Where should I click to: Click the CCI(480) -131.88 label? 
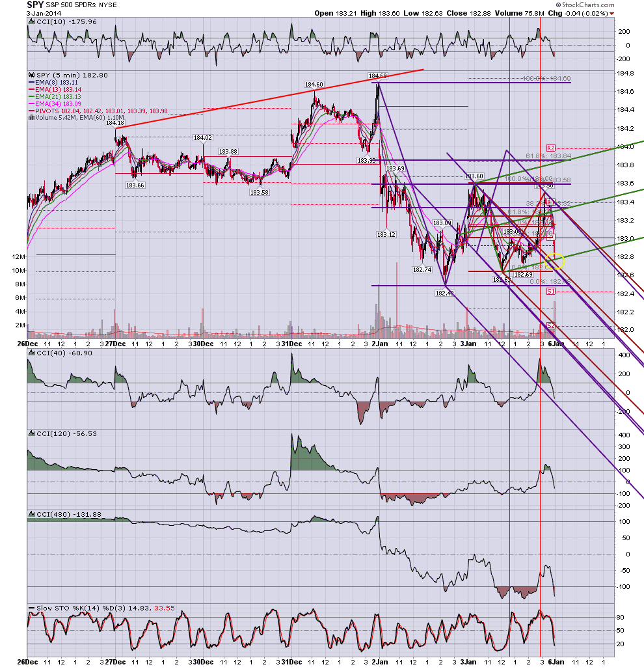tap(69, 514)
